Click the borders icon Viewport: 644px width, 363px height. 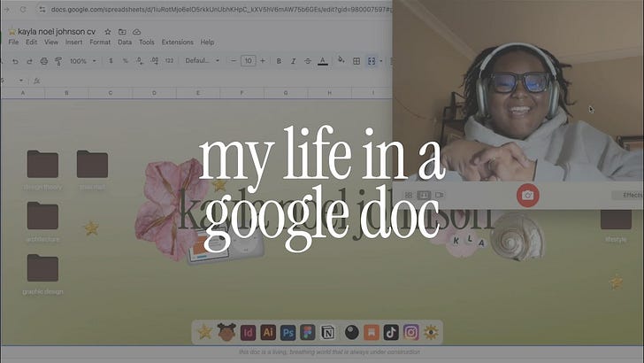356,61
